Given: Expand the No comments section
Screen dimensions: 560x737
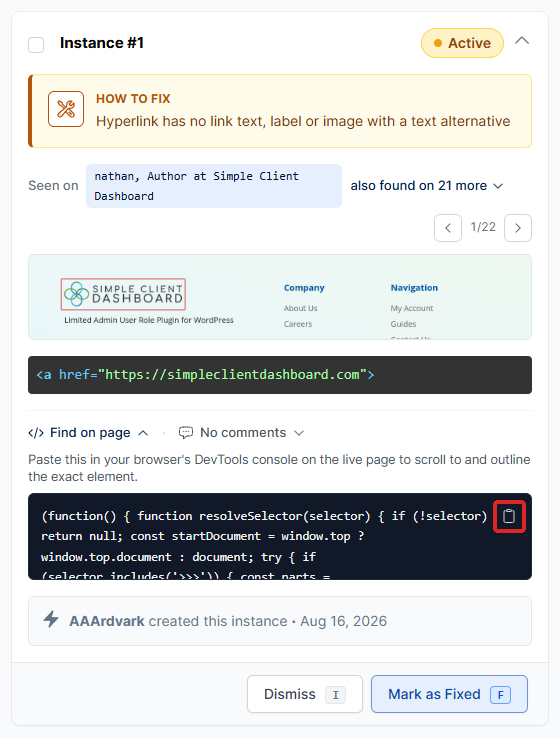Looking at the screenshot, I should (x=242, y=432).
